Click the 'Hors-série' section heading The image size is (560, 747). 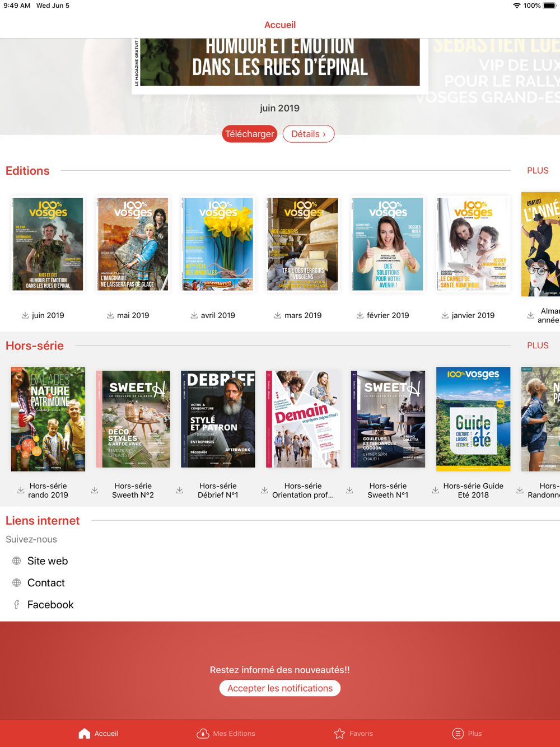tap(35, 346)
